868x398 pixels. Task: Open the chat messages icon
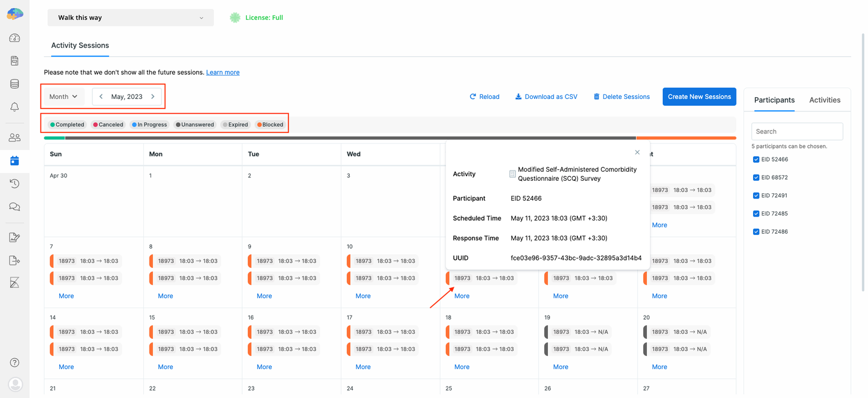click(x=15, y=206)
